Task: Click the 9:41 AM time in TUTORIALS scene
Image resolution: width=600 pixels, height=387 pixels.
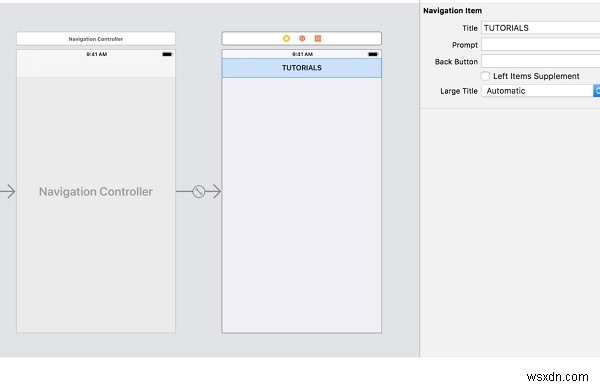Action: tap(302, 54)
